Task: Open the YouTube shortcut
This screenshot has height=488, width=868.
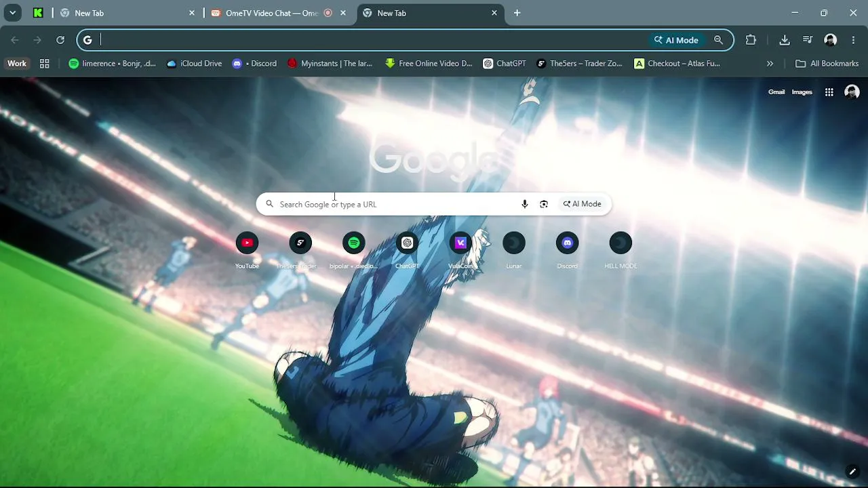Action: pos(247,249)
